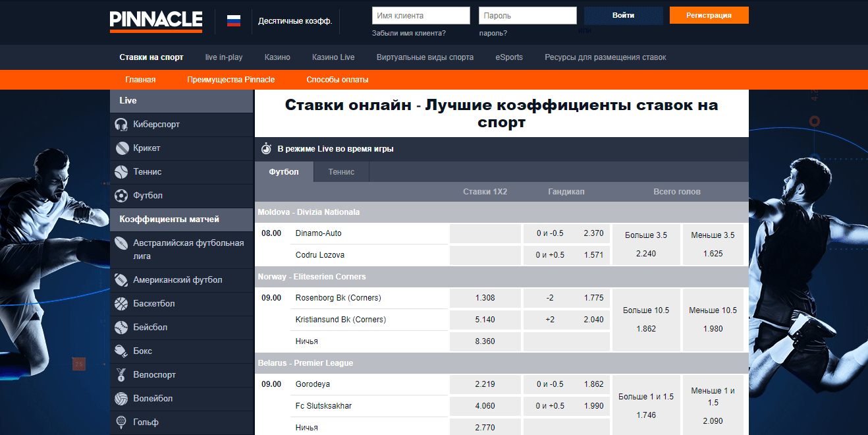Open Преимущества Pinnacle link
This screenshot has width=868, height=435.
click(231, 80)
